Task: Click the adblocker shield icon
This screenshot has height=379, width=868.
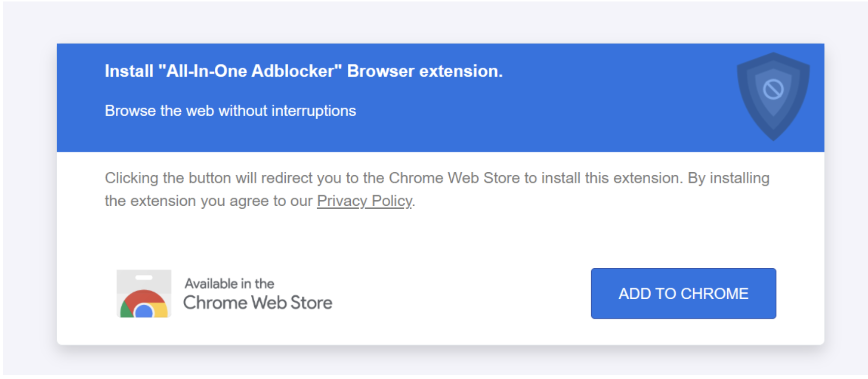Action: (x=773, y=96)
